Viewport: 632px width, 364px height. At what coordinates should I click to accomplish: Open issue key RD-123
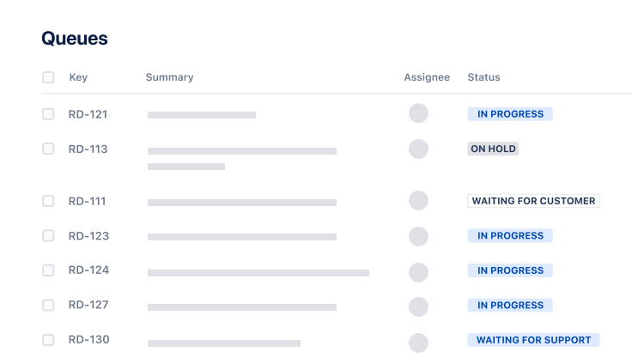tap(88, 236)
